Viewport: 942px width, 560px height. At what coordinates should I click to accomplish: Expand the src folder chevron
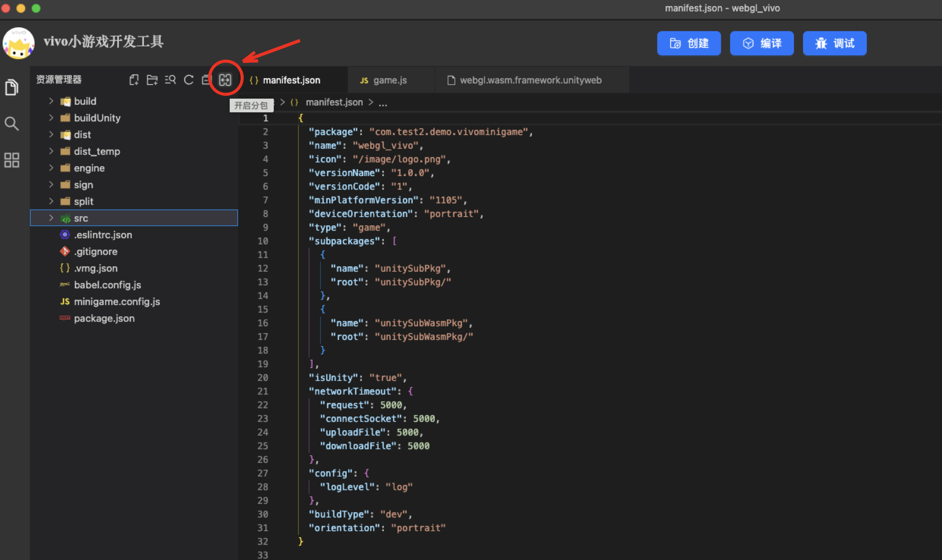[51, 218]
